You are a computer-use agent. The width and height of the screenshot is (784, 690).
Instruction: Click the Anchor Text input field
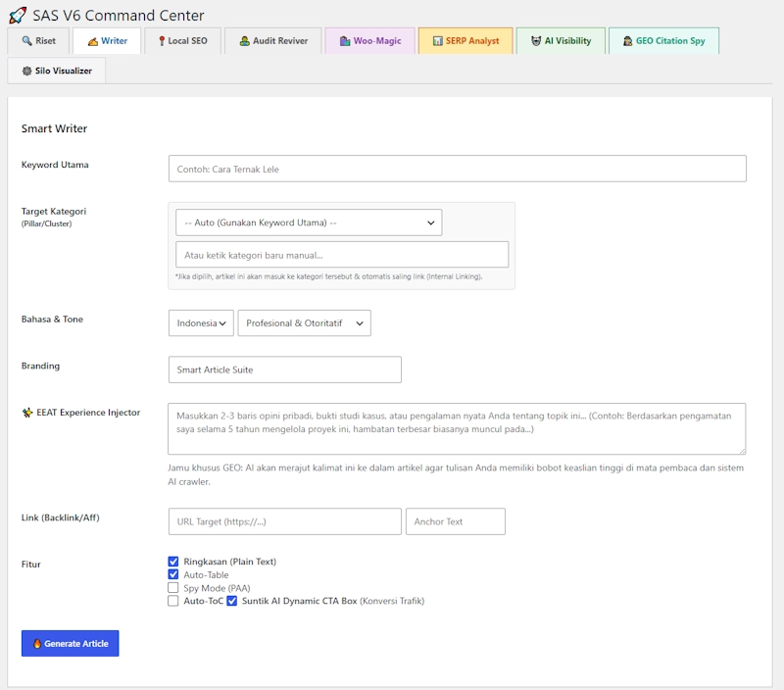pos(456,521)
